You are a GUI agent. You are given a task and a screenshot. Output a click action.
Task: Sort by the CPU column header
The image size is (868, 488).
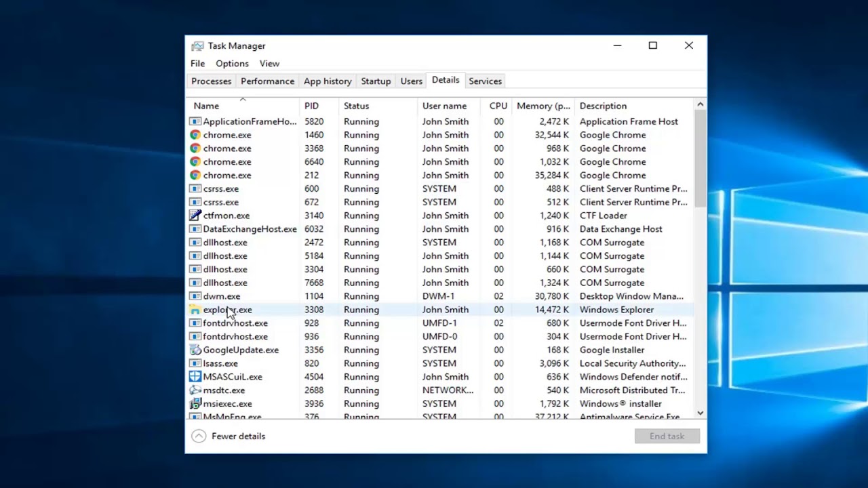498,106
